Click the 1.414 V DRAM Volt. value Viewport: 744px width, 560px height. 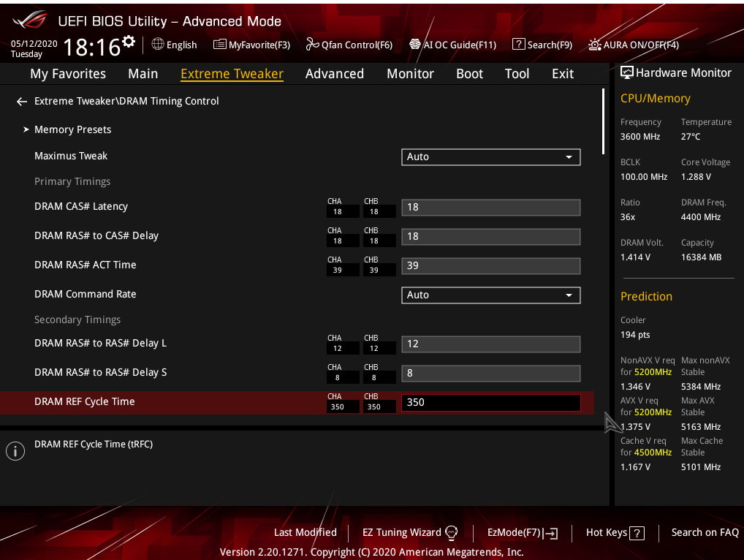point(635,257)
